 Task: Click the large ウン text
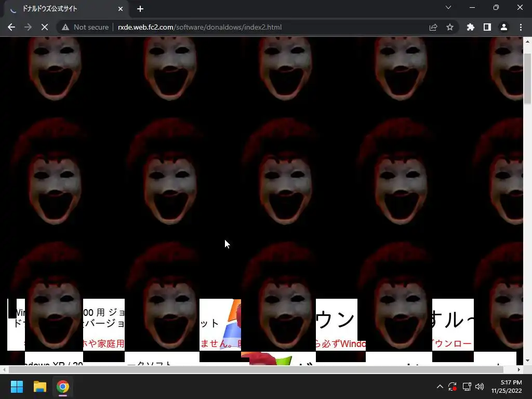point(336,320)
